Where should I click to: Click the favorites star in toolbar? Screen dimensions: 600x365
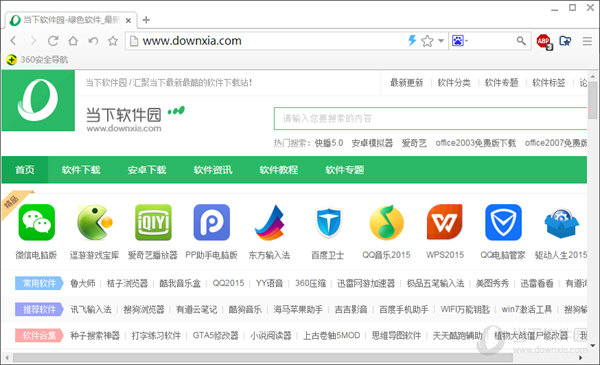(x=113, y=41)
